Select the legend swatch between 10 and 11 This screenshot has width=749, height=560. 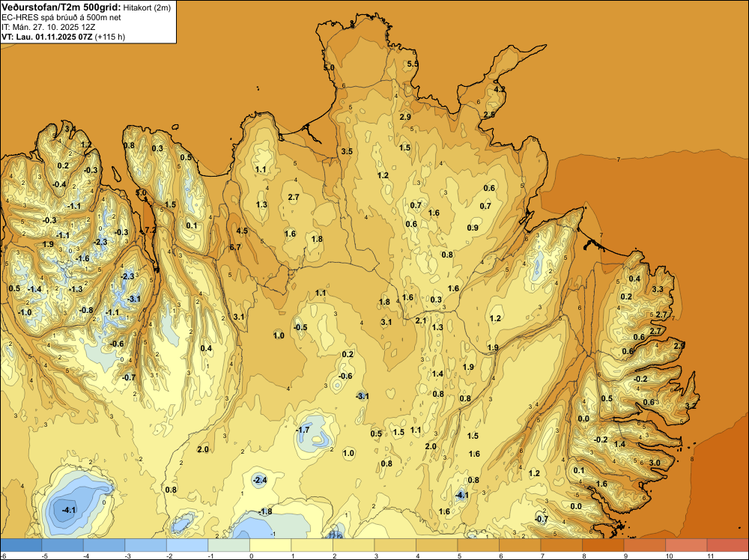[686, 545]
